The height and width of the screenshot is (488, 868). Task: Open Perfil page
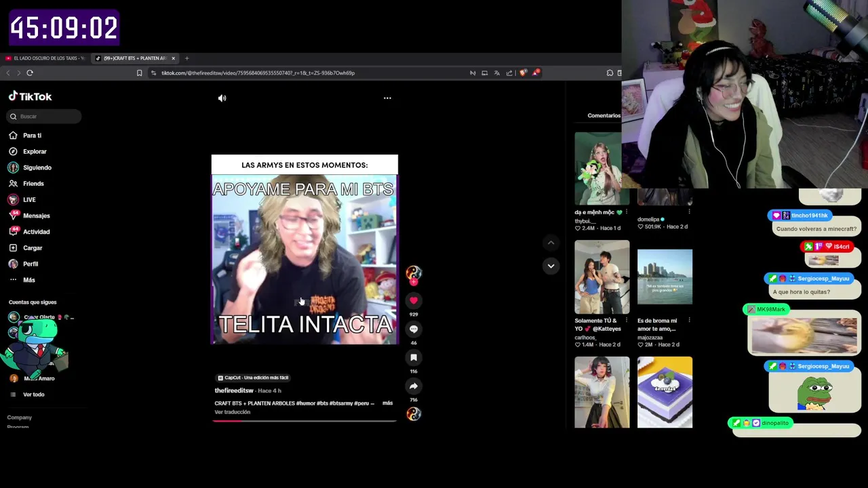tap(24, 264)
